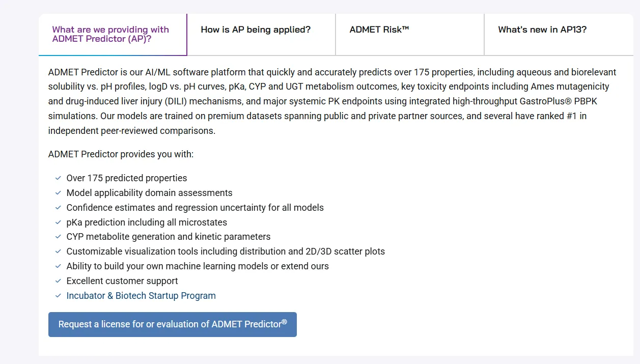
Task: Click the checkmark beside Customizable visualization tools
Action: click(x=58, y=252)
